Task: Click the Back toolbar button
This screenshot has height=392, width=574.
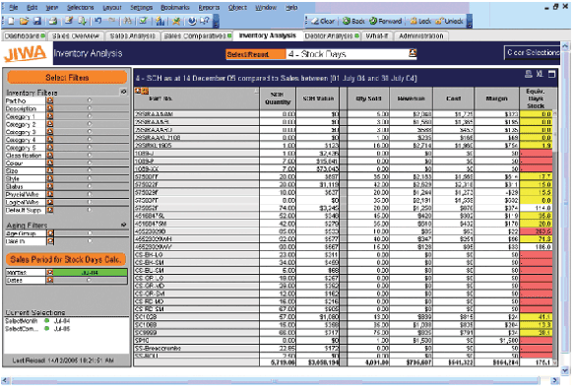Action: pos(353,22)
